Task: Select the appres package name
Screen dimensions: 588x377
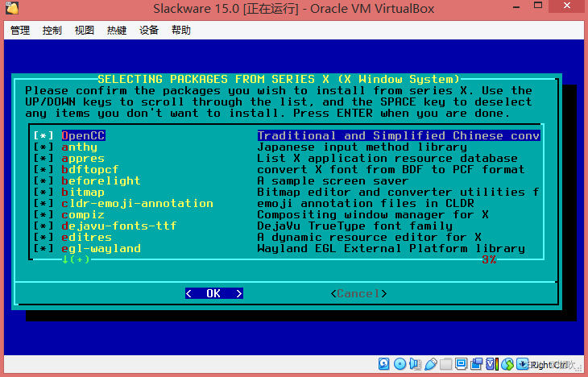Action: 83,159
